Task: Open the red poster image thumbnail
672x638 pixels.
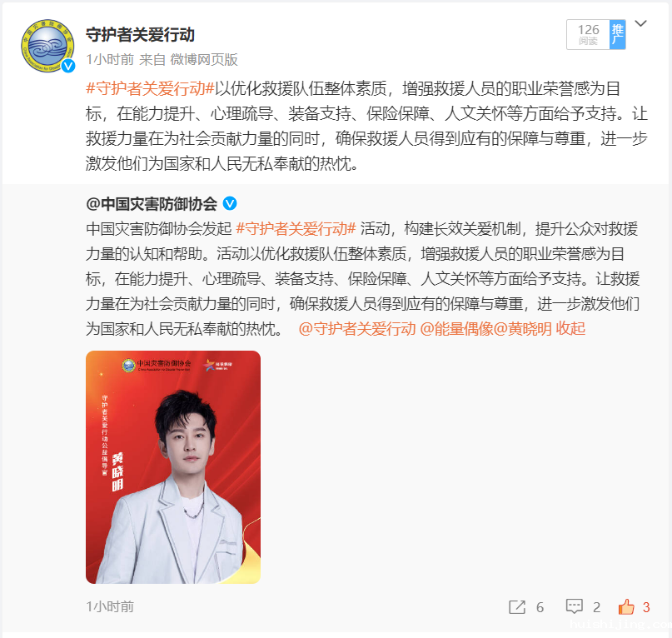Action: [x=173, y=467]
